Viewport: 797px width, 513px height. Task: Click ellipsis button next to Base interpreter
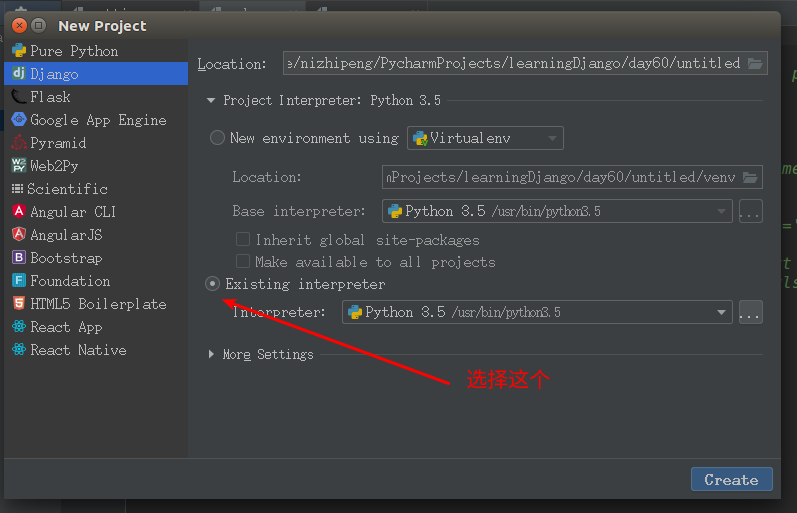(750, 211)
